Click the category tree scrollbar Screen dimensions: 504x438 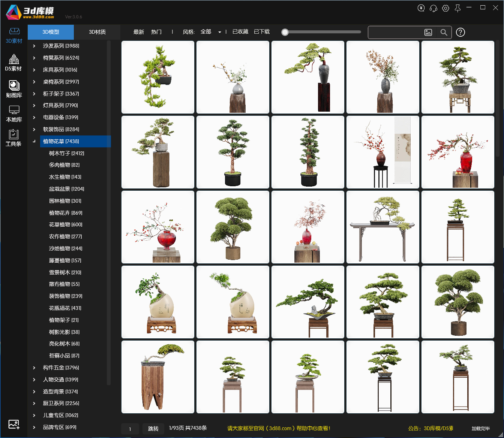[109, 212]
